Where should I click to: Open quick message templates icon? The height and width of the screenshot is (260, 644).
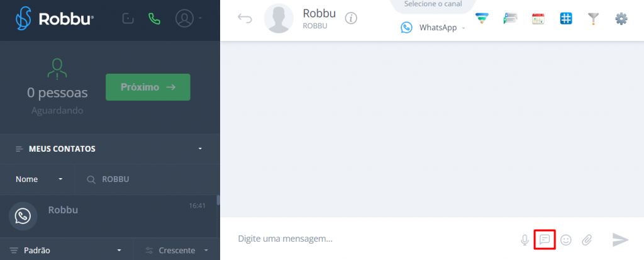pyautogui.click(x=545, y=239)
